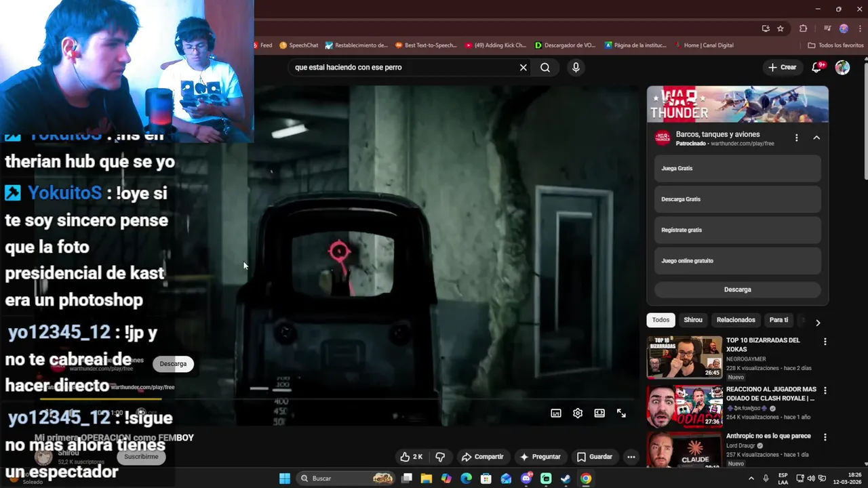
Task: Like the video with thumbs up
Action: tap(411, 457)
